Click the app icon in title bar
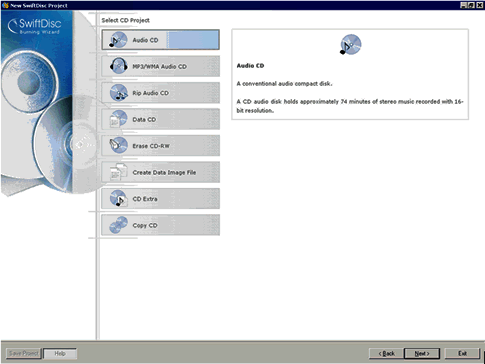The height and width of the screenshot is (364, 485). [5, 5]
